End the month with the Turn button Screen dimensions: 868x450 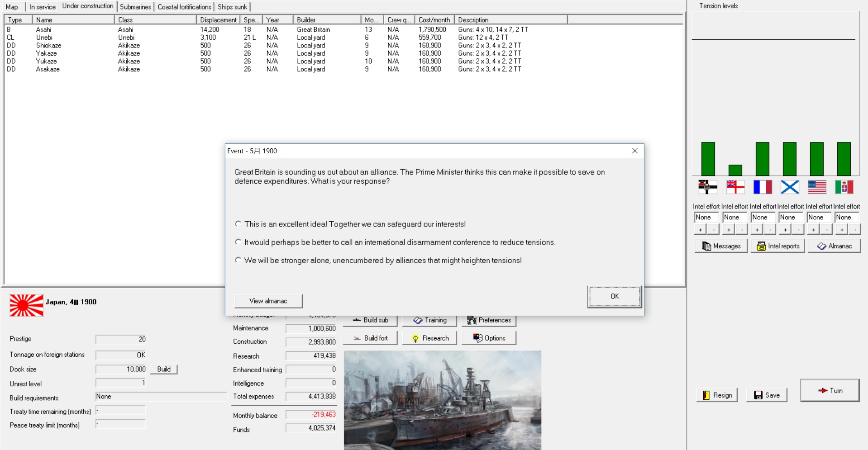click(830, 391)
